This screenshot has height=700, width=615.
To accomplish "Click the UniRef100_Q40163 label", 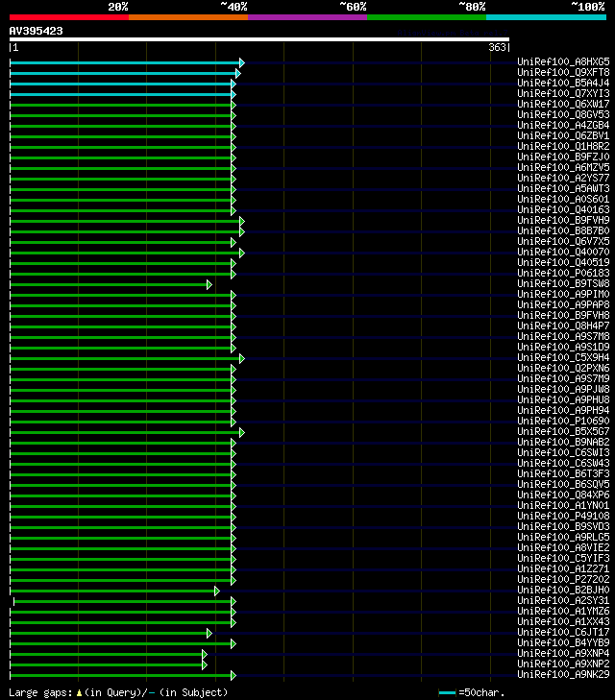I will click(563, 210).
